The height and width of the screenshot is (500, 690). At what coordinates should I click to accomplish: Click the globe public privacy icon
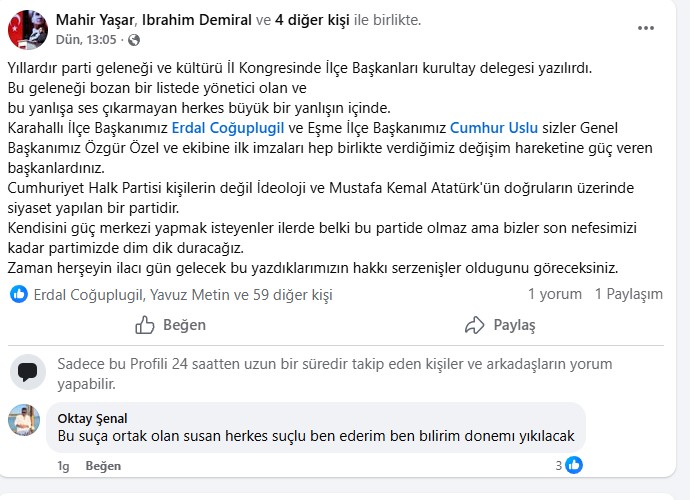tap(134, 40)
